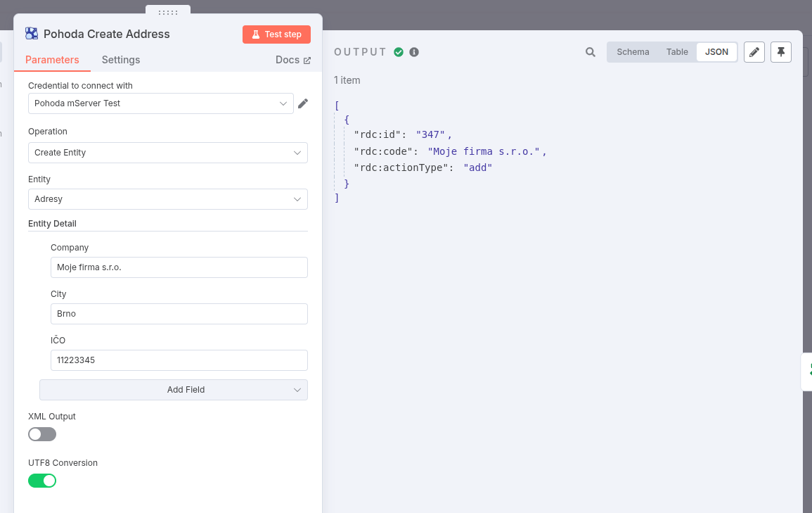The image size is (812, 513).
Task: Pin the output data with the pin icon
Action: click(x=781, y=52)
